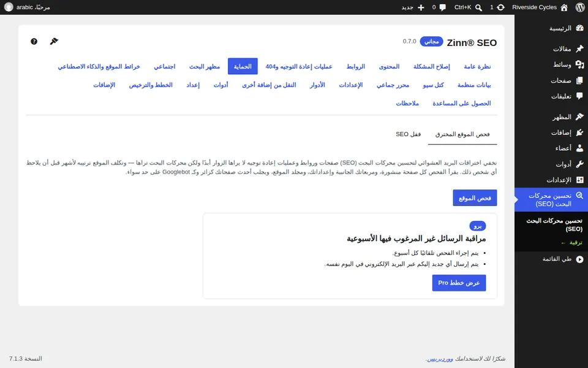Click the جديد new content menu

tap(407, 7)
